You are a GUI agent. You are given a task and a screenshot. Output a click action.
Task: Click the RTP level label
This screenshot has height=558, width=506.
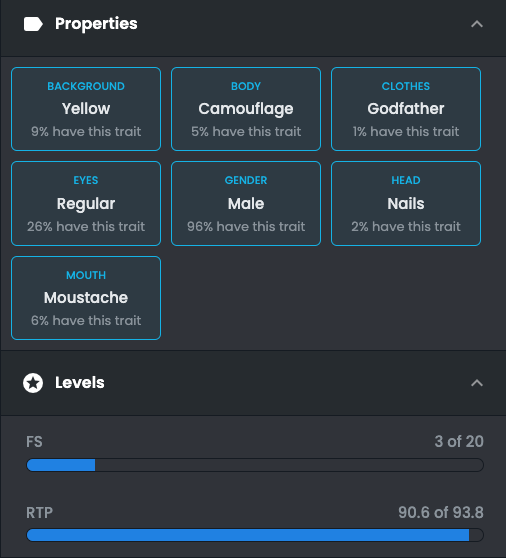tap(39, 513)
